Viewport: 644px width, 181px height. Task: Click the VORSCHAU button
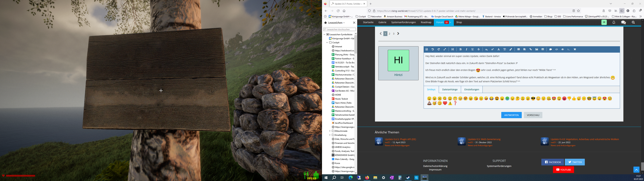tap(533, 115)
